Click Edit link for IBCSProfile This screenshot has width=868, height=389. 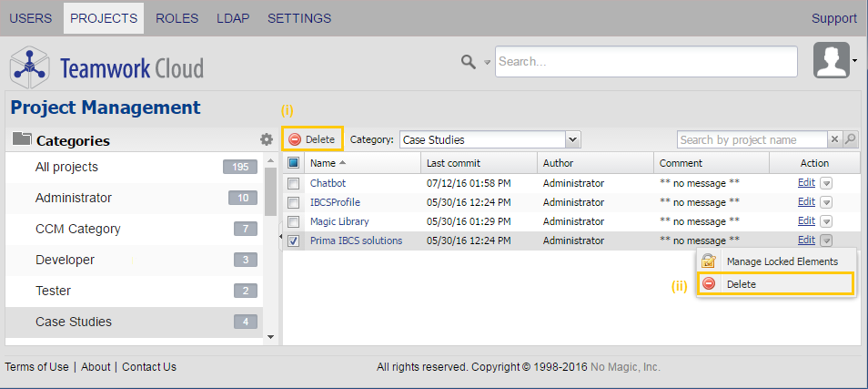click(806, 201)
